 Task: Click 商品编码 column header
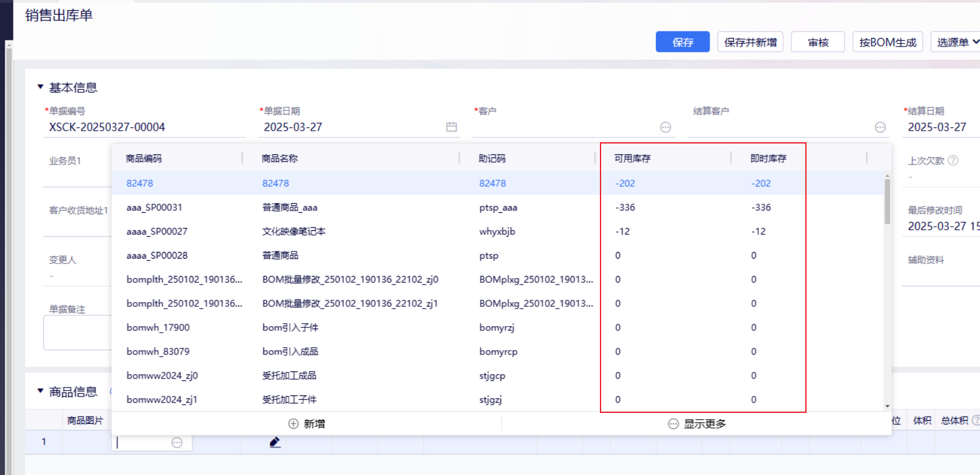click(x=144, y=159)
